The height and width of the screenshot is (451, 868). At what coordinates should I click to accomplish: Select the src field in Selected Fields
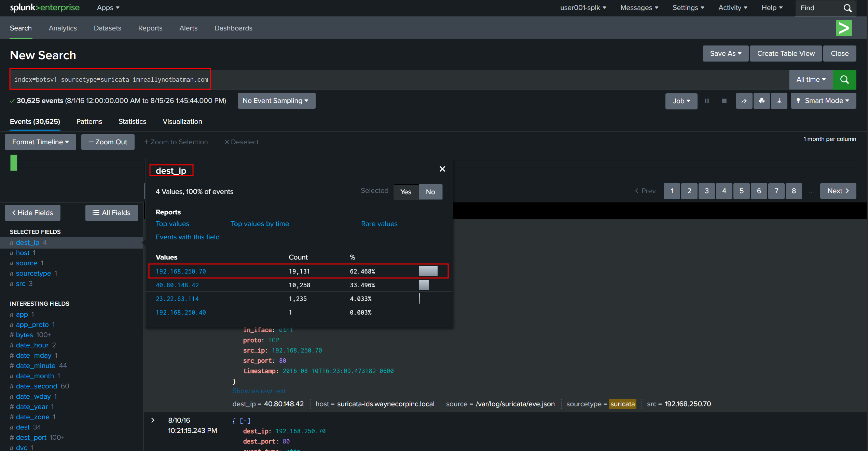20,283
